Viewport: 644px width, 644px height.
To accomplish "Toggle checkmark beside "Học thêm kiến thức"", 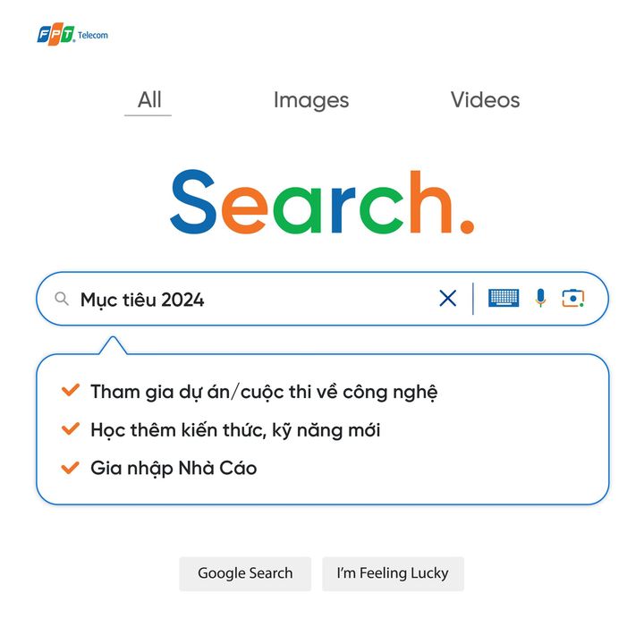I will [x=71, y=429].
